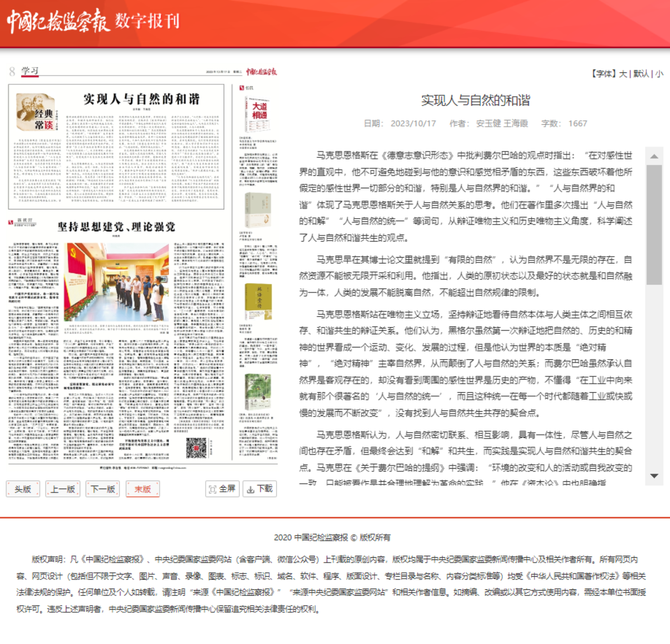Click the yellow book cover in sidebar
Image resolution: width=670 pixels, height=644 pixels.
click(258, 302)
